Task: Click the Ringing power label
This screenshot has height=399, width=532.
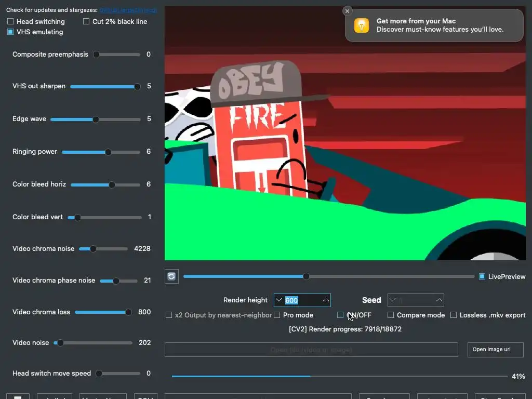Action: [35, 152]
